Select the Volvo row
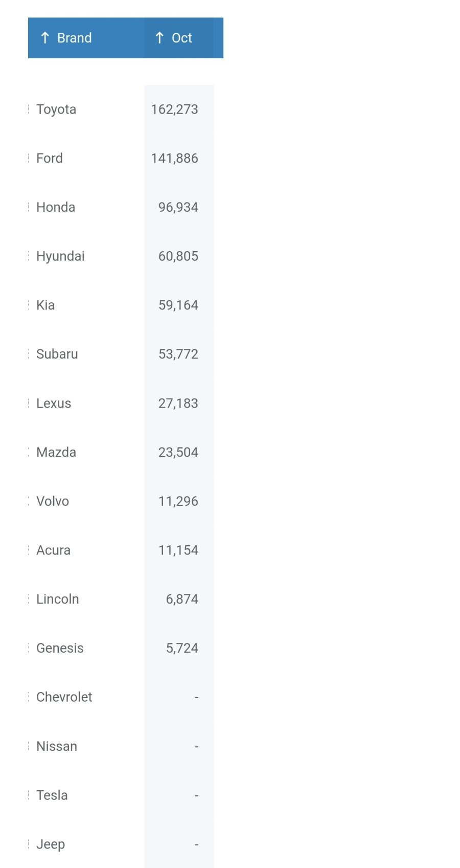The width and height of the screenshot is (460, 868). pyautogui.click(x=53, y=501)
